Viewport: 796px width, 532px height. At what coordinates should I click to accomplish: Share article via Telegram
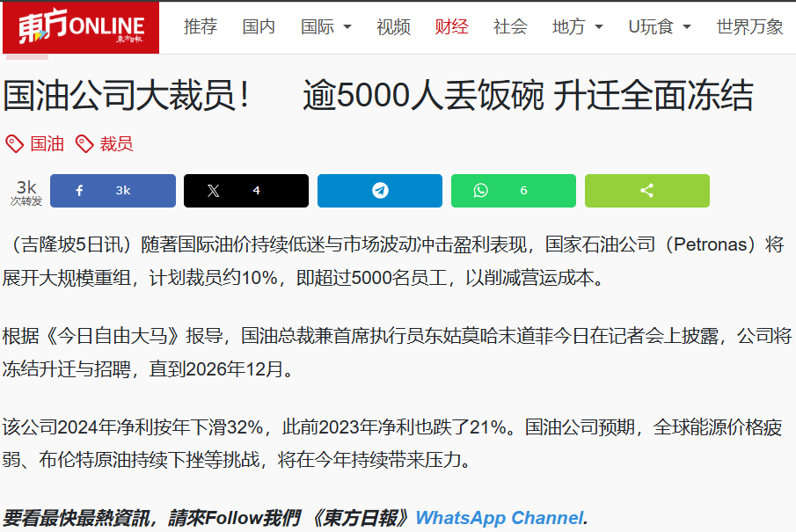coord(380,191)
